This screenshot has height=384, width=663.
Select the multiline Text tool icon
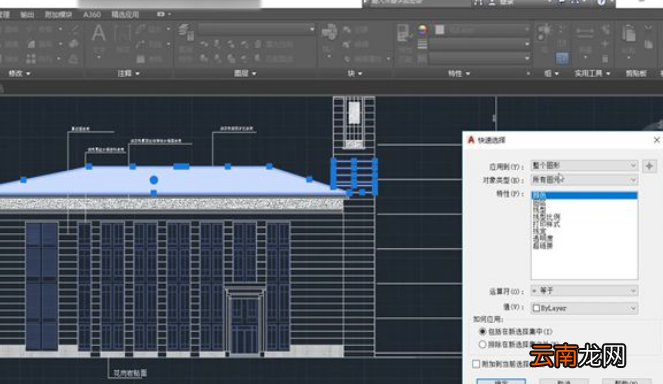(x=98, y=33)
